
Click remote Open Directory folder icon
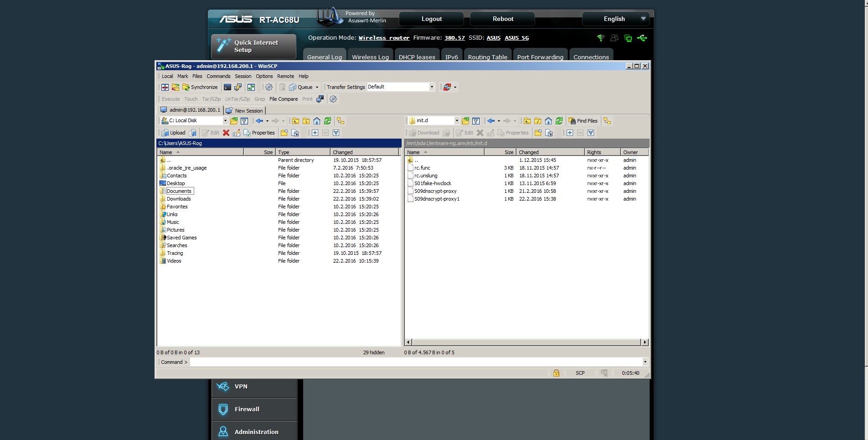(465, 121)
